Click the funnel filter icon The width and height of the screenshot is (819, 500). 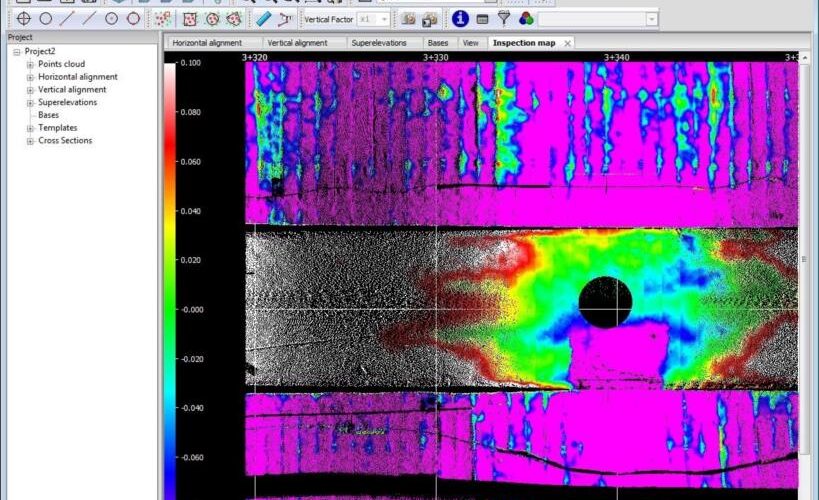tap(504, 19)
